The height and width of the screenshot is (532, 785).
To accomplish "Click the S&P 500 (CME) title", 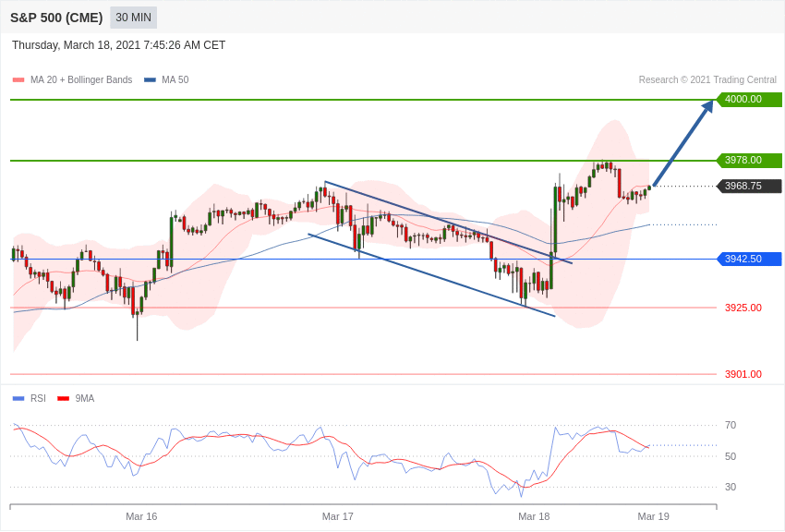I will pos(56,18).
